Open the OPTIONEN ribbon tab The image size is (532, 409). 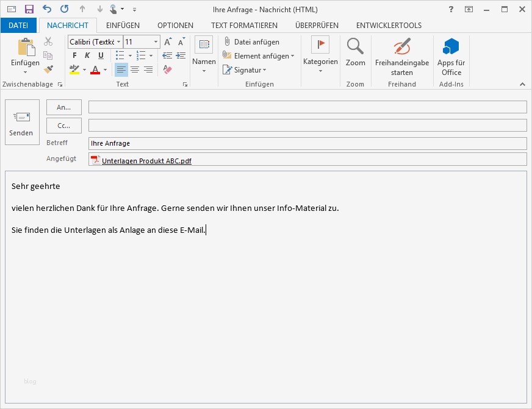point(175,26)
